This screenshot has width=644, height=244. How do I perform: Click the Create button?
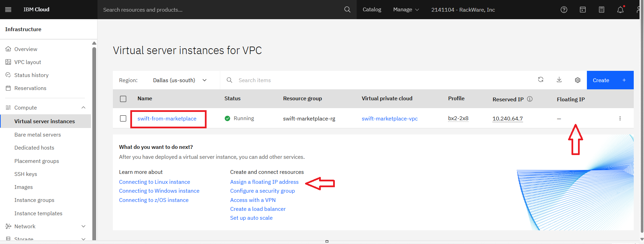pyautogui.click(x=610, y=80)
